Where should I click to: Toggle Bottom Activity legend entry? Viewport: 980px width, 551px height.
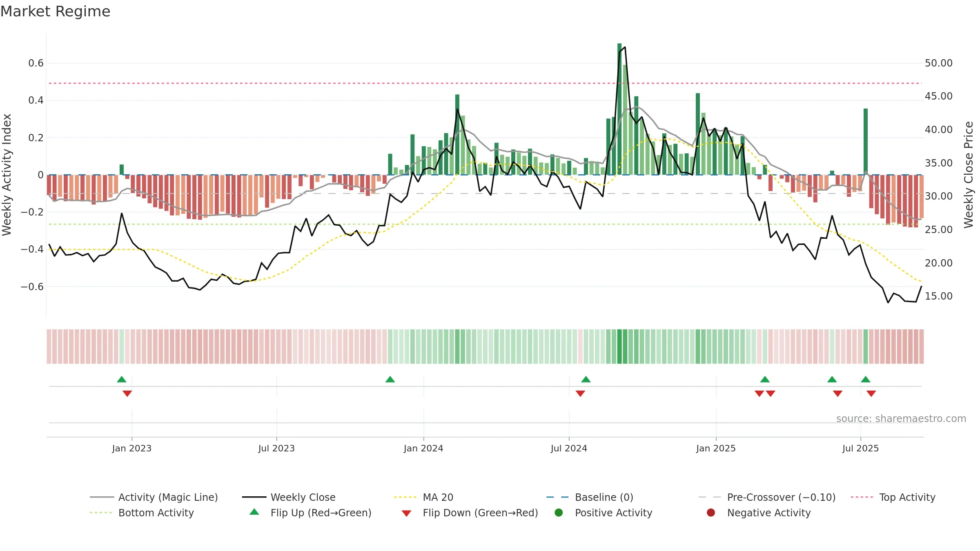(x=142, y=513)
